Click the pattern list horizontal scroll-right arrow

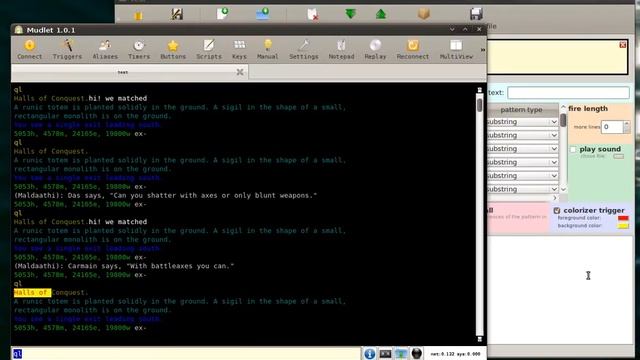(x=555, y=198)
